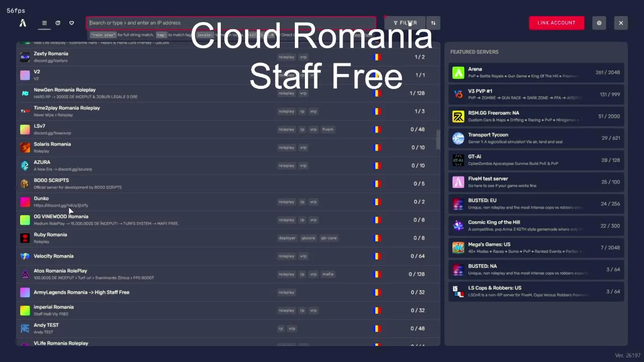Open 'NewGen Romania Roleplay' server name
644x362 pixels.
click(64, 89)
